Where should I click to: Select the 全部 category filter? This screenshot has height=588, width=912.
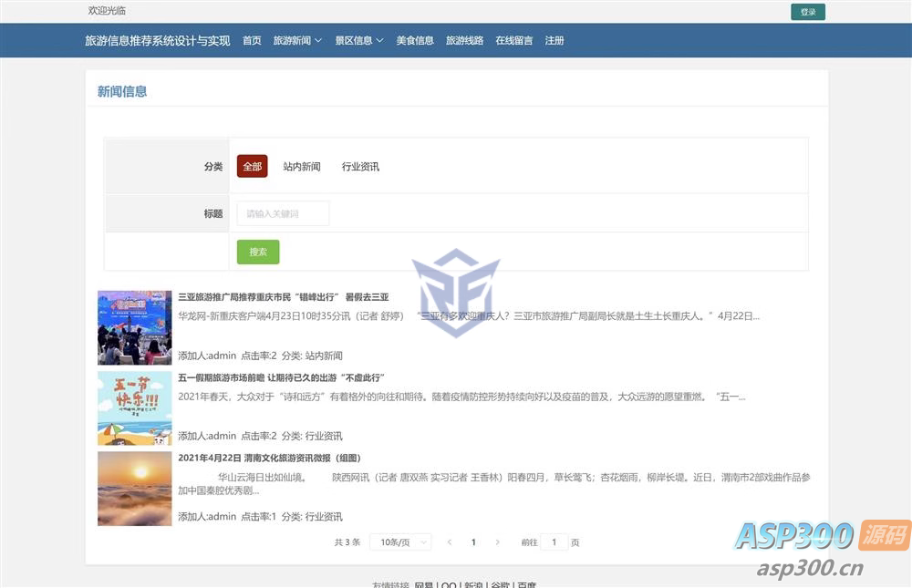(x=252, y=166)
